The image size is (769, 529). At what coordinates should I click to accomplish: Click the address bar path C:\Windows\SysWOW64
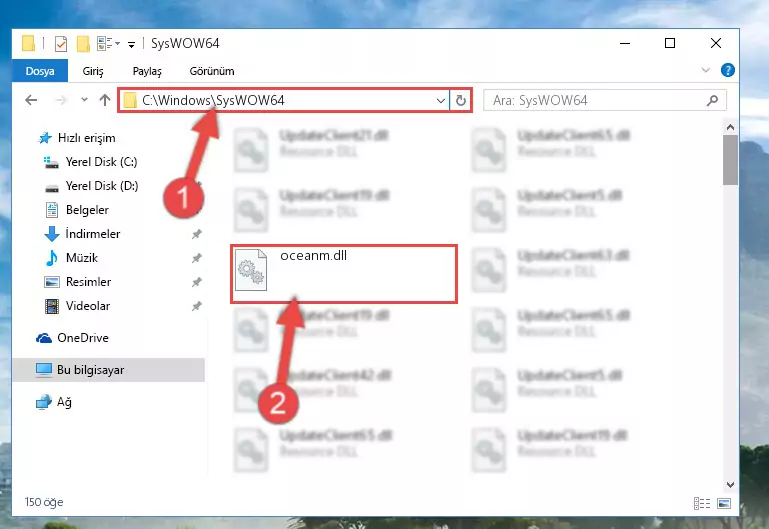[x=213, y=100]
